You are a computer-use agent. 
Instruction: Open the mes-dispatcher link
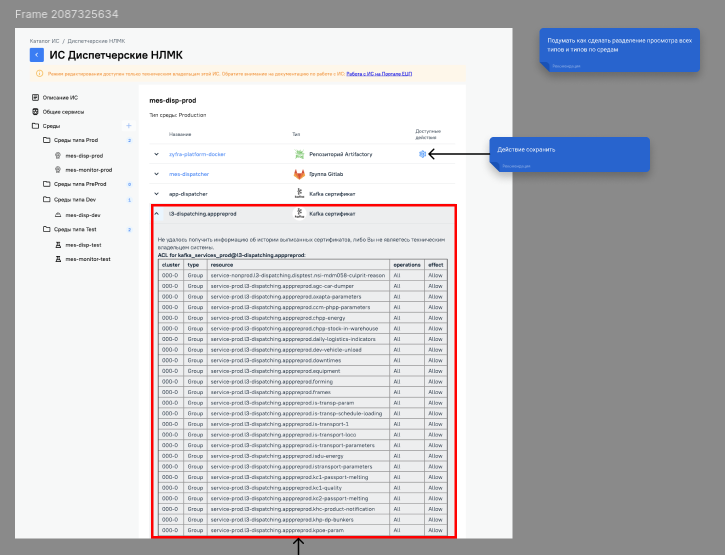(189, 174)
